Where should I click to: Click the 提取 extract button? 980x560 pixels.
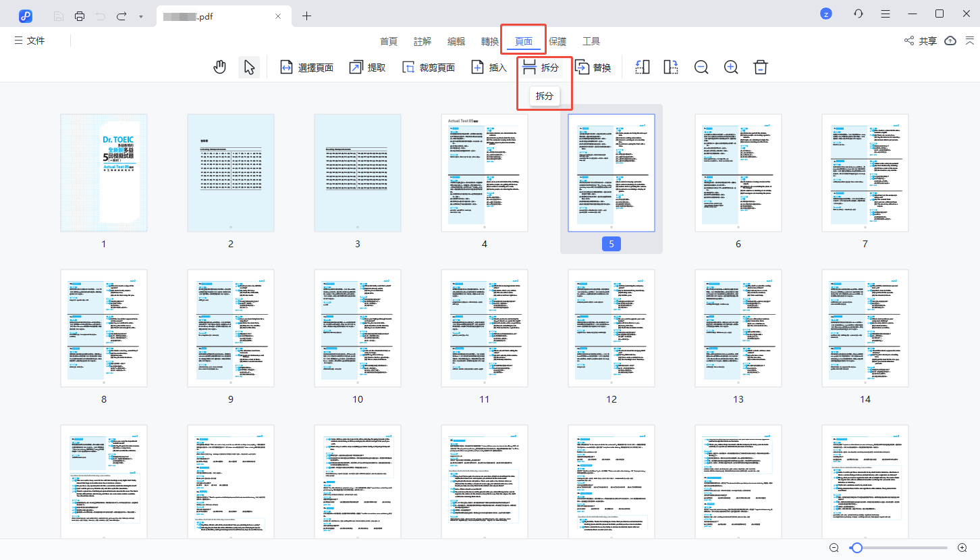click(x=368, y=68)
